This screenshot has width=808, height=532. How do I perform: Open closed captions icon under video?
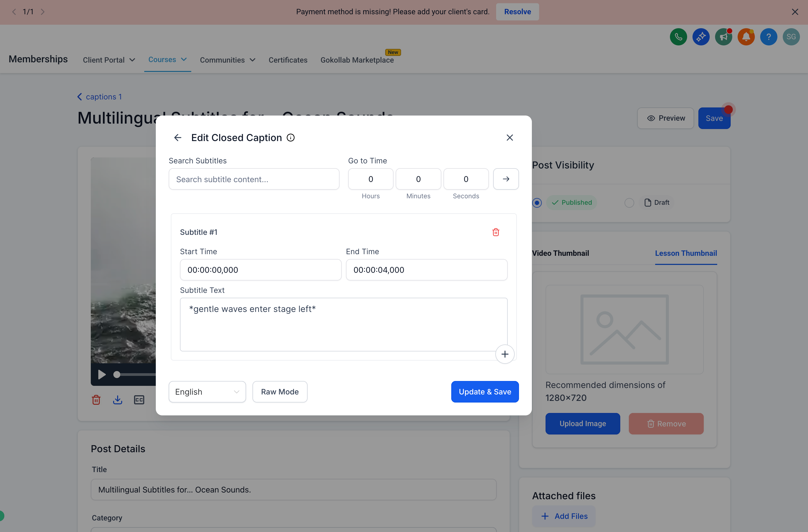[x=139, y=400]
